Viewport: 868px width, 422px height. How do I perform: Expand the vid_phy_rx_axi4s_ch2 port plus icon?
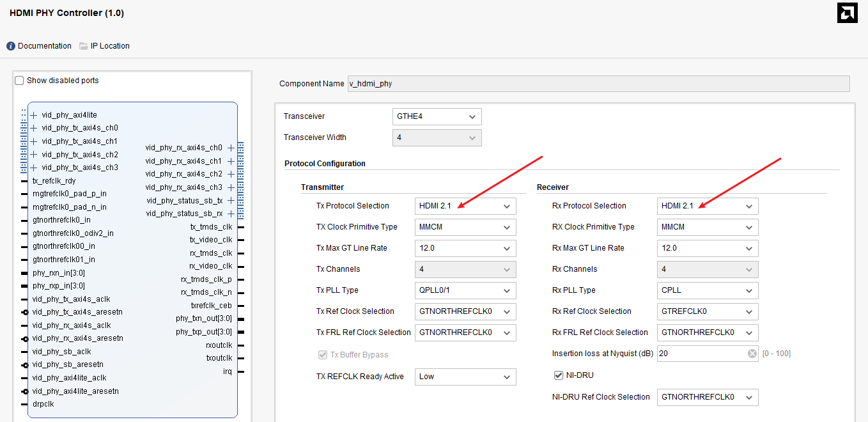[x=231, y=174]
